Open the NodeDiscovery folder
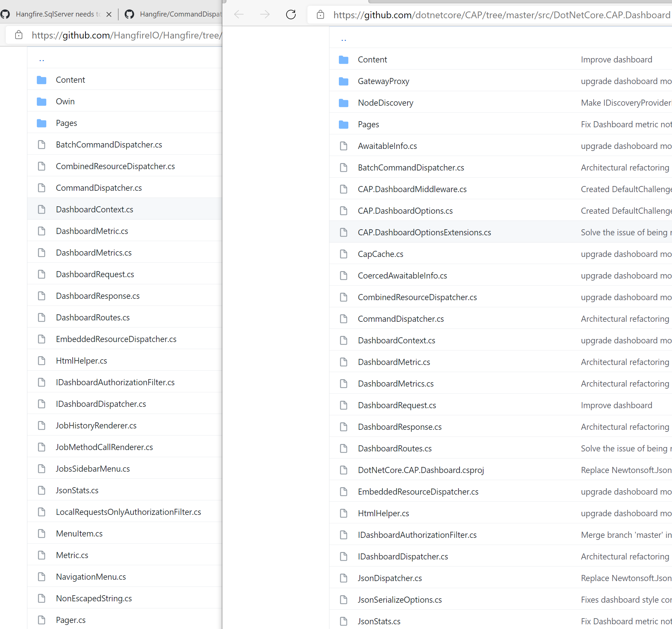Viewport: 672px width, 629px height. [x=385, y=103]
